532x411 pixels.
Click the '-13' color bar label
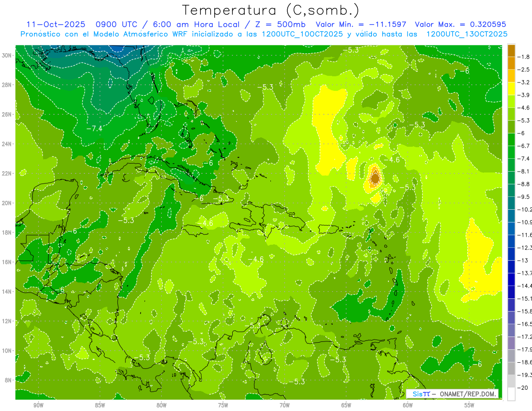pos(523,260)
